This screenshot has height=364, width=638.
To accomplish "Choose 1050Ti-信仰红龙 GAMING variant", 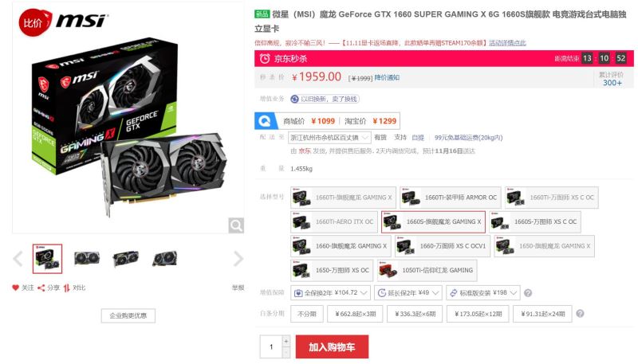I will point(427,271).
